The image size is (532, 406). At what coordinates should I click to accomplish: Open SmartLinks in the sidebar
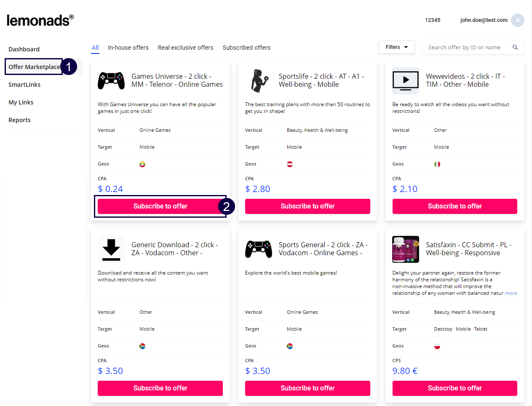[24, 85]
